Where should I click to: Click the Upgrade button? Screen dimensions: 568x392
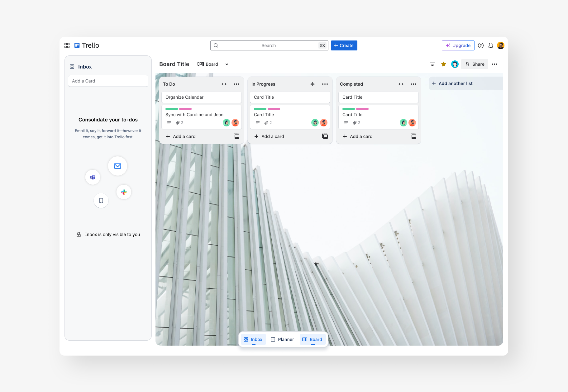[458, 45]
